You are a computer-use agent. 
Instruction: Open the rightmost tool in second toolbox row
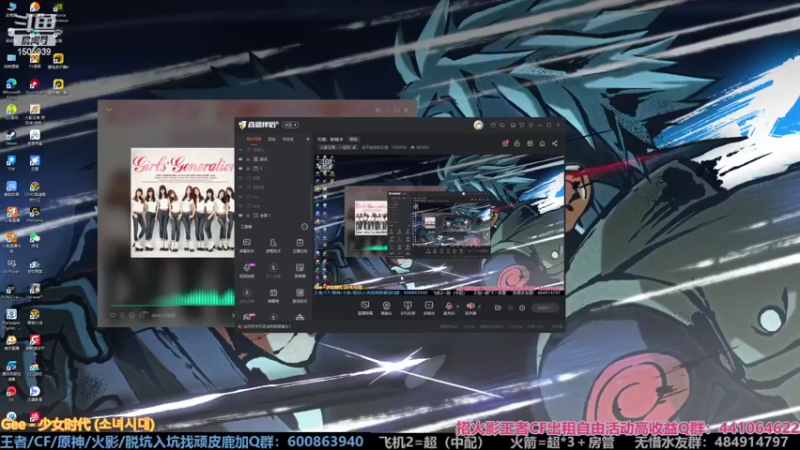[x=300, y=270]
